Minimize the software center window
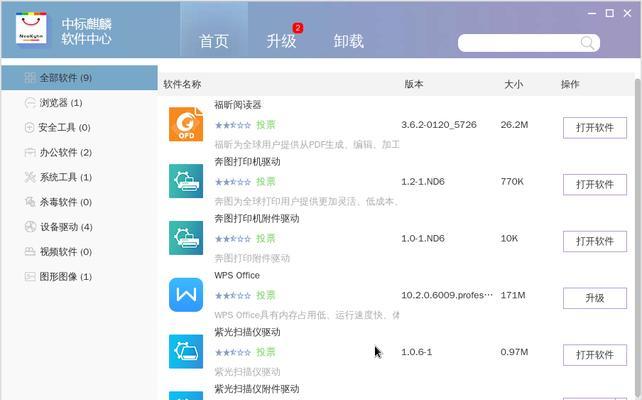This screenshot has height=400, width=642. [x=592, y=14]
